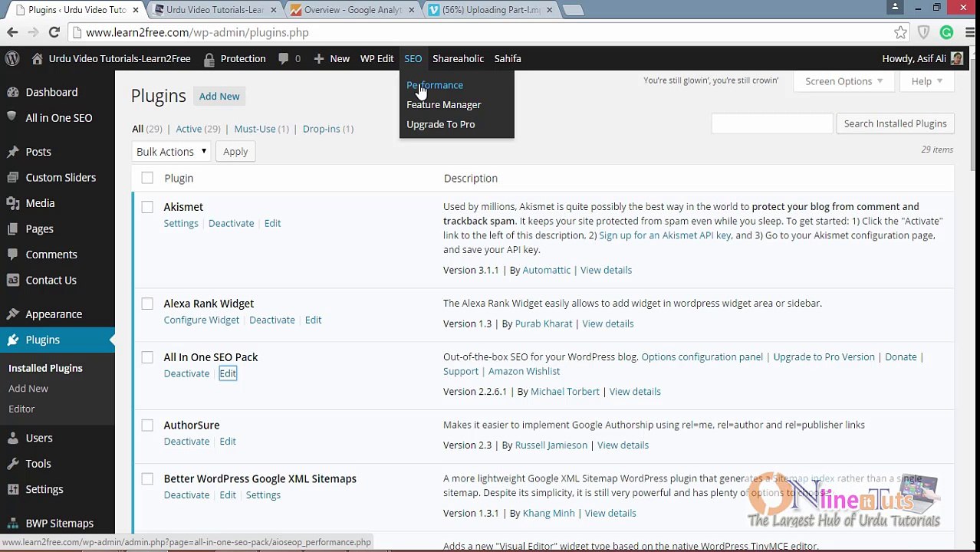This screenshot has height=552, width=980.
Task: Expand the Help panel
Action: 926,80
